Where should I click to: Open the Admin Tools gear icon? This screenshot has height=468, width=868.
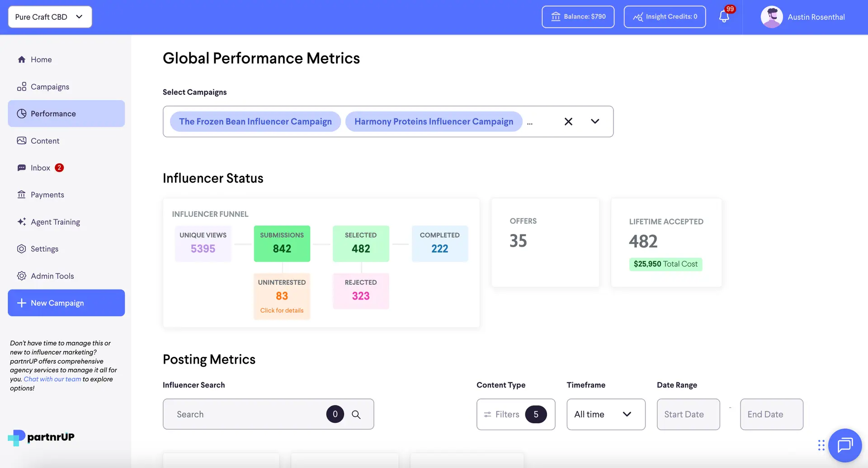coord(22,276)
